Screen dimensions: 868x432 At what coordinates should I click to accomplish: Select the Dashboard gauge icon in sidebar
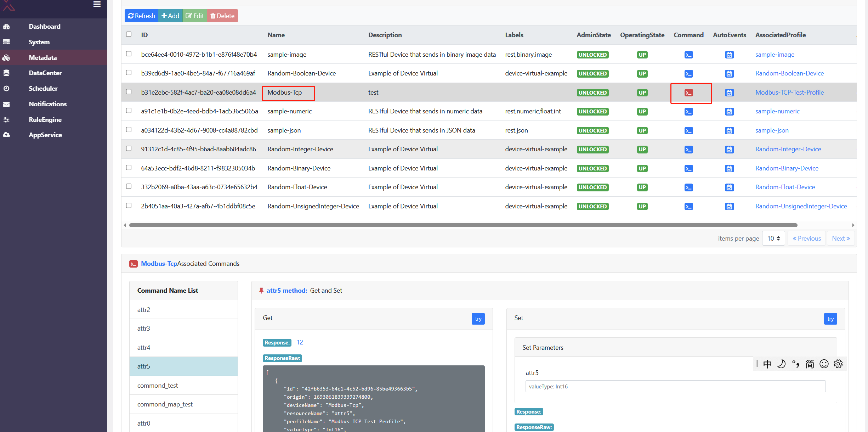pos(6,27)
